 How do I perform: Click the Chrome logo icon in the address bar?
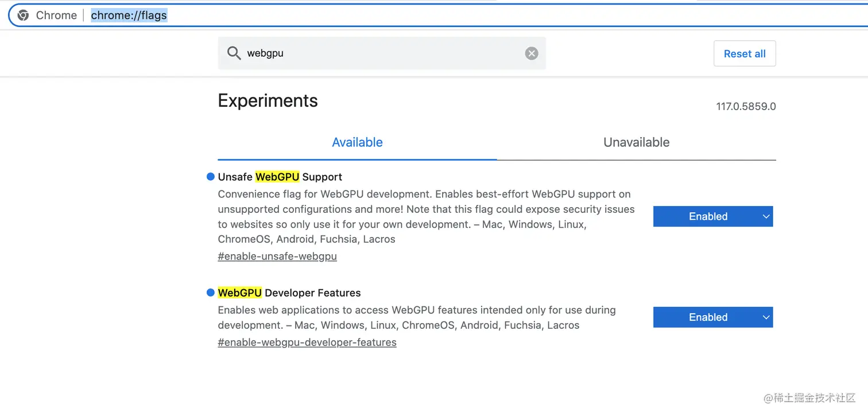tap(24, 15)
